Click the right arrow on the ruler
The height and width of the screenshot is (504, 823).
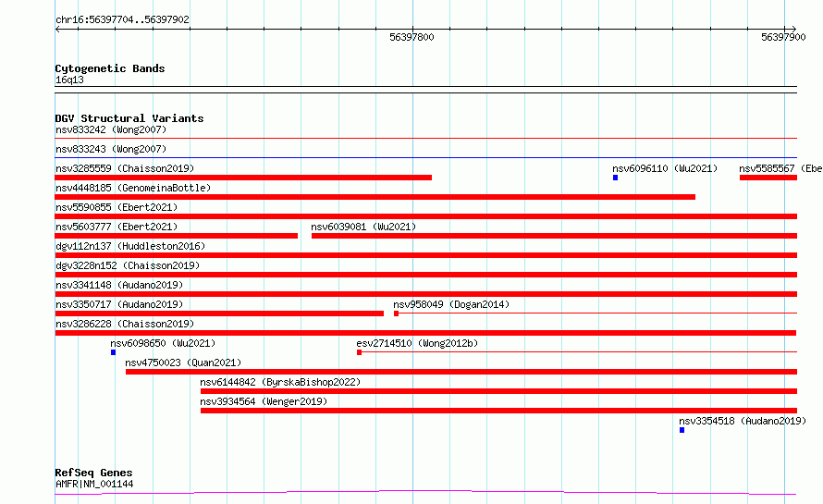pos(793,30)
